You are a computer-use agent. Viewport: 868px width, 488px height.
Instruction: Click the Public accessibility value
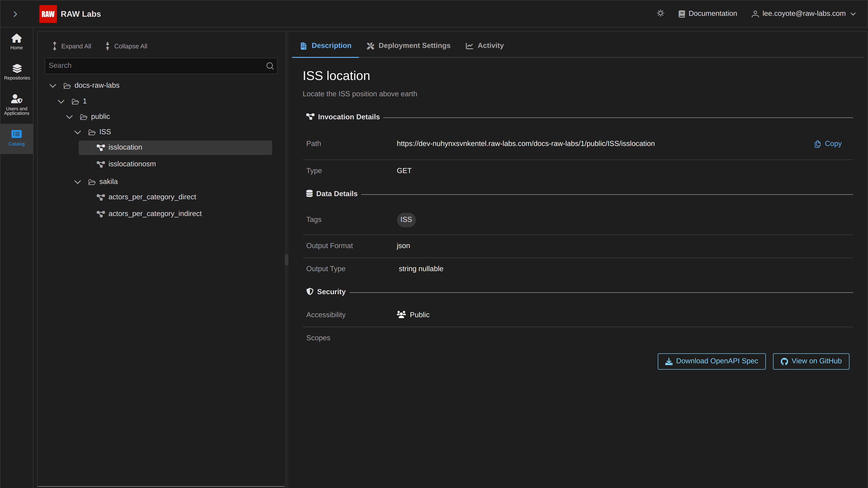[x=413, y=315]
